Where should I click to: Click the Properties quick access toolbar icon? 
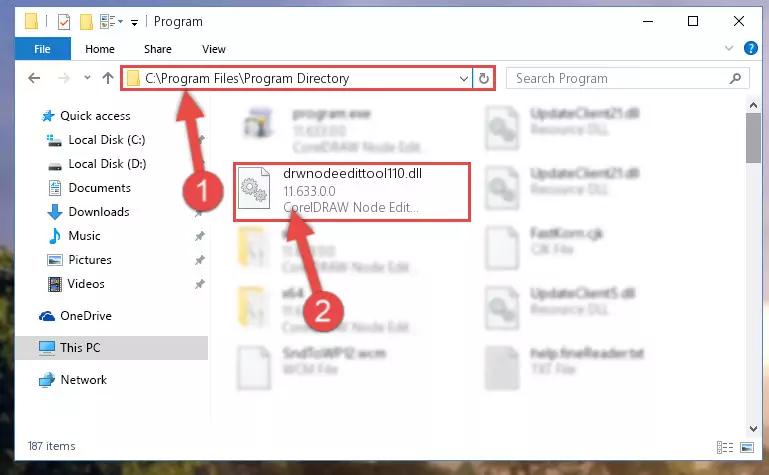coord(64,22)
